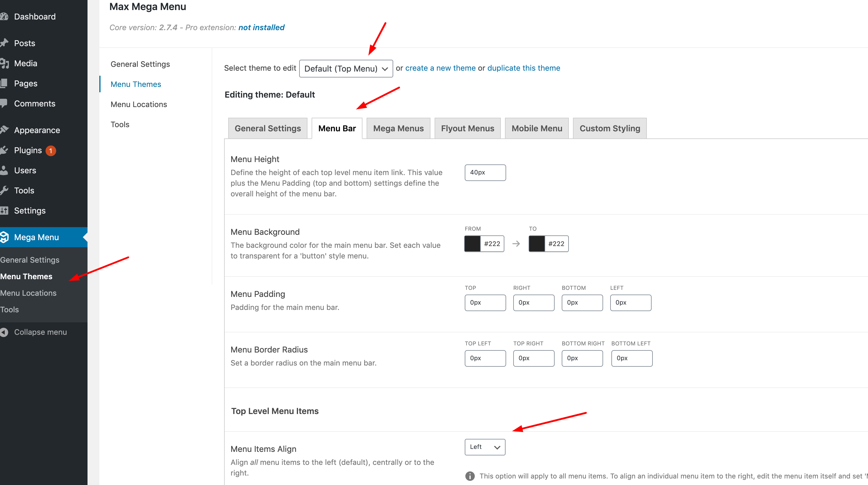The width and height of the screenshot is (868, 485).
Task: Select the Settings sliders icon
Action: [5, 210]
